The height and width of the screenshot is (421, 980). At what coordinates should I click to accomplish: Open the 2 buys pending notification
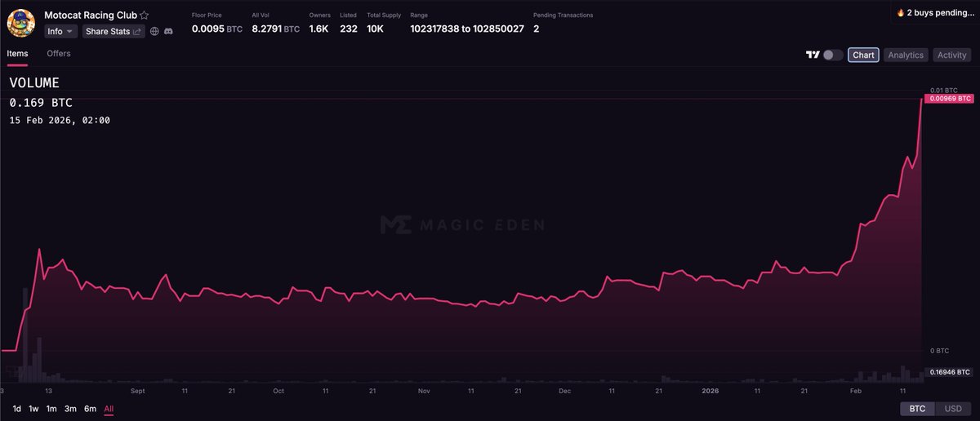click(x=936, y=13)
